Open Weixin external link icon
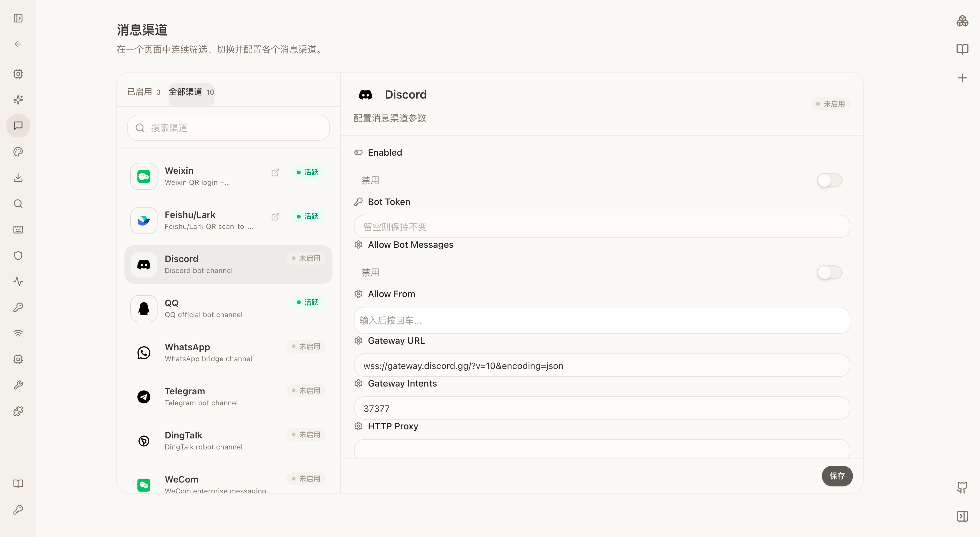The height and width of the screenshot is (537, 980). point(275,173)
